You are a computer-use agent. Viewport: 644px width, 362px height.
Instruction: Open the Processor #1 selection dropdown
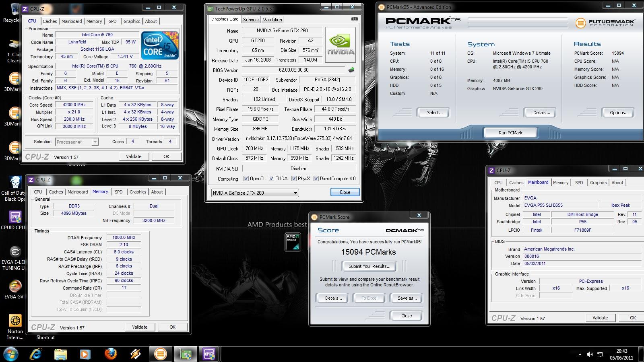tap(77, 142)
